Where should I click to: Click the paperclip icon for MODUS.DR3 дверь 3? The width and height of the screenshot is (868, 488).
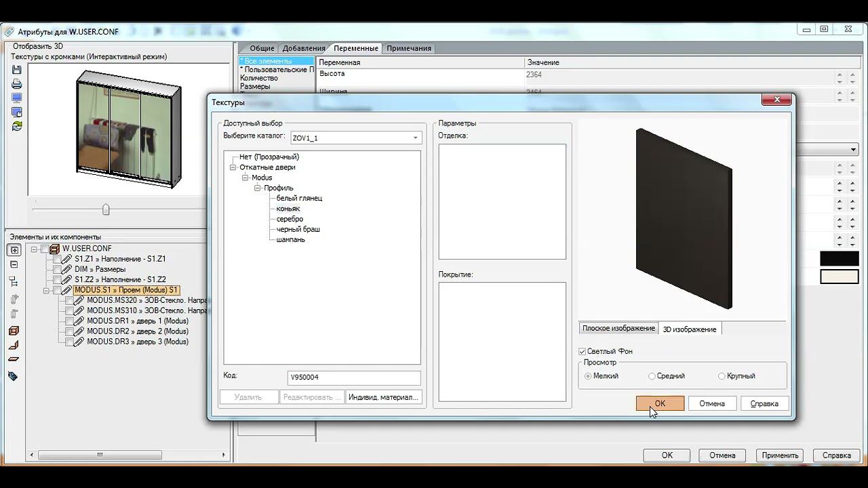coord(79,342)
